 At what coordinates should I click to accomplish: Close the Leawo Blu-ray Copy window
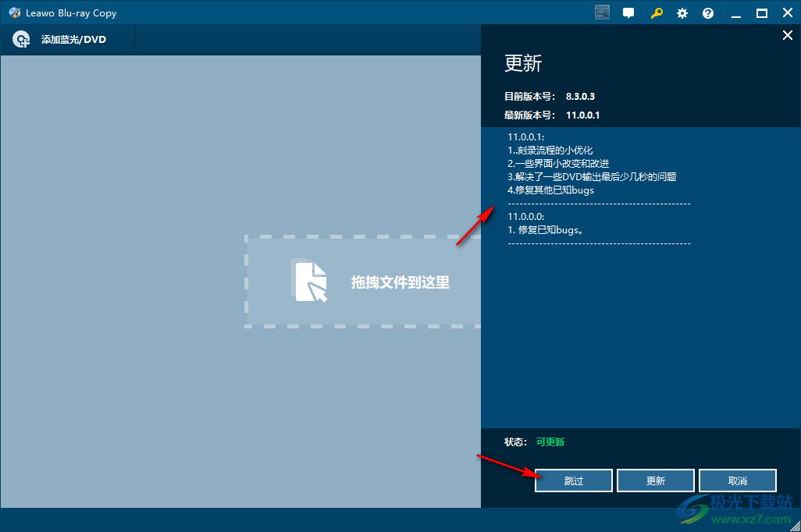click(x=787, y=13)
